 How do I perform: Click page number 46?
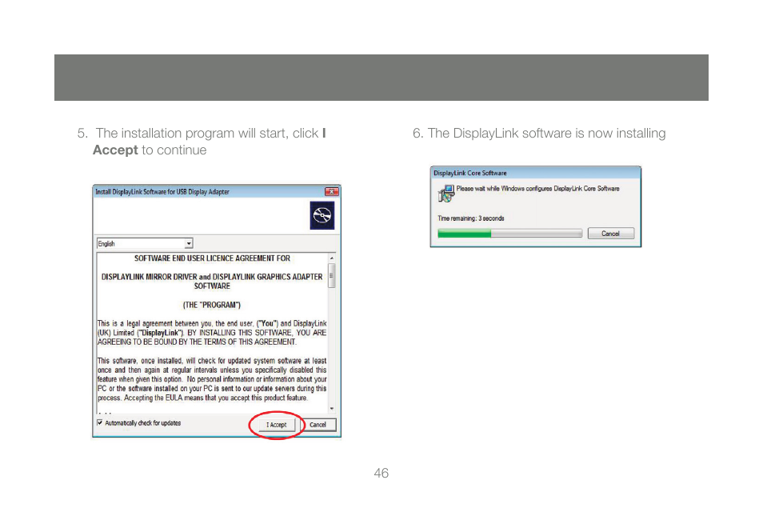click(x=381, y=473)
